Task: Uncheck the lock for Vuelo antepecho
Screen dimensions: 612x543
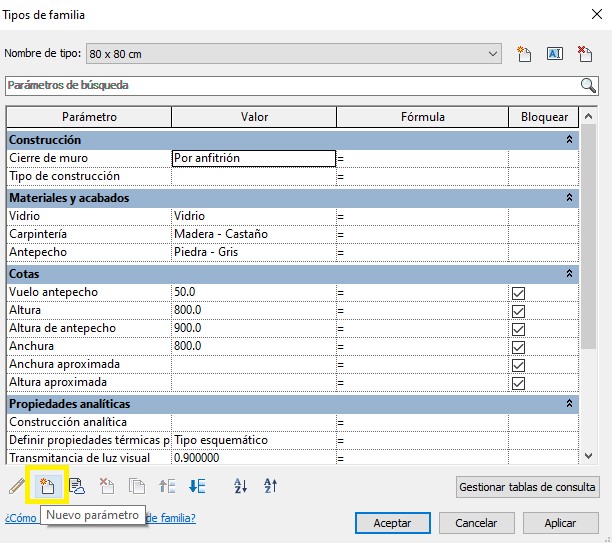Action: pos(518,293)
